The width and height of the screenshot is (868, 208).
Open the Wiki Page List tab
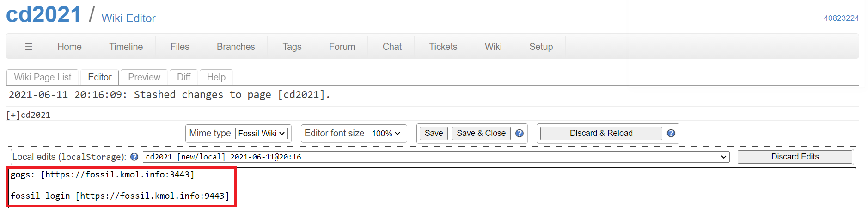[x=43, y=77]
